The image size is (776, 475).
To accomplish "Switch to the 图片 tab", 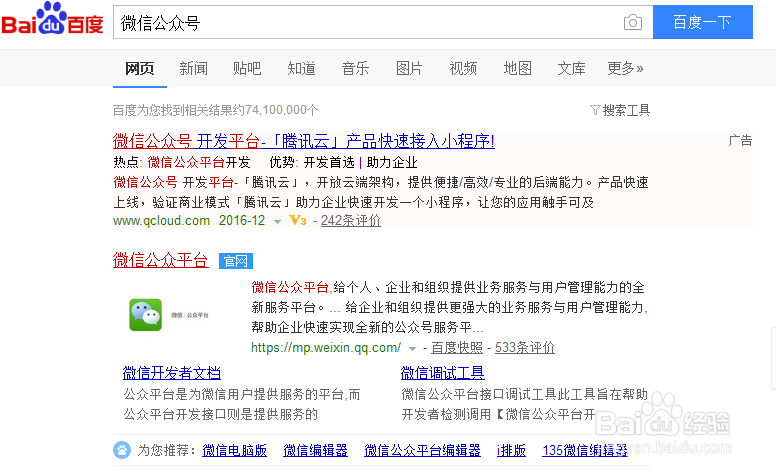I will tap(409, 68).
